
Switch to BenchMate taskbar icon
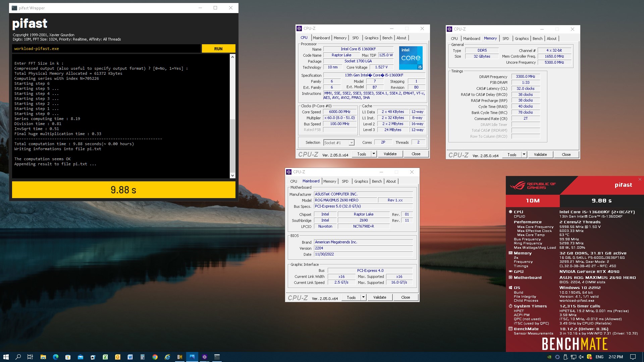point(180,357)
